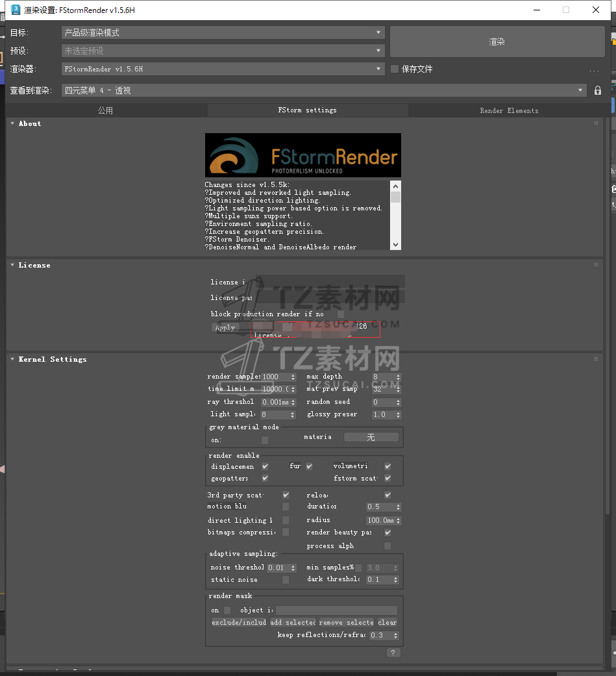The width and height of the screenshot is (616, 676).
Task: Toggle the reload checkbox
Action: click(388, 495)
